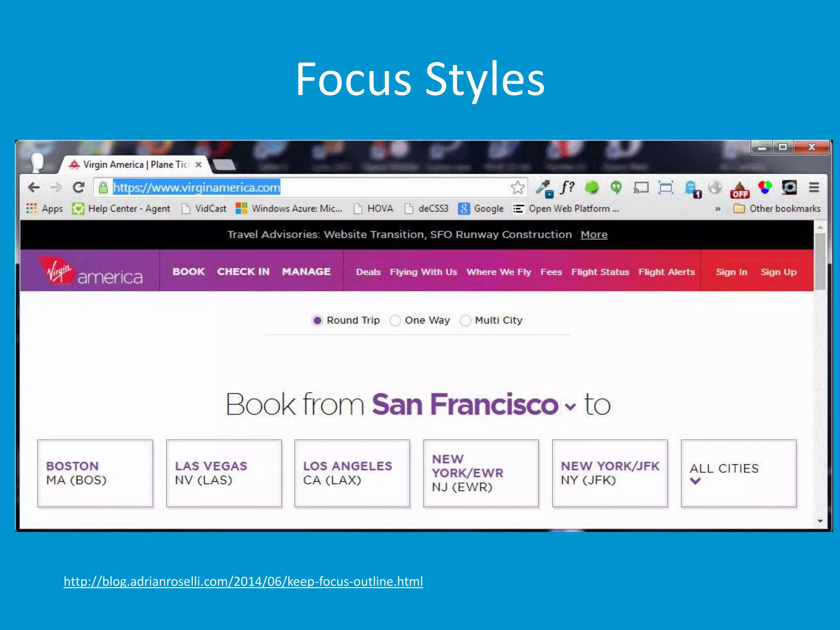840x630 pixels.
Task: Open the colorful circles extension icon
Action: click(765, 188)
